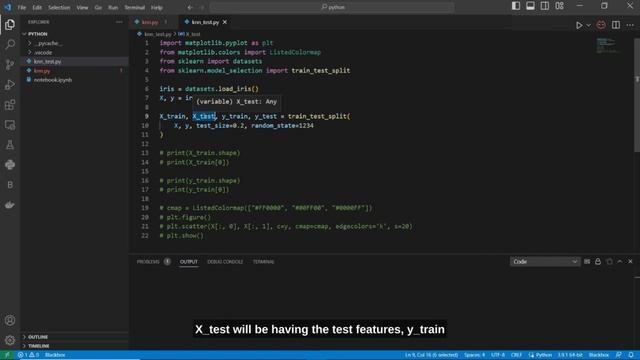Open the remote window status bar icon
The width and height of the screenshot is (640, 360).
point(7,355)
